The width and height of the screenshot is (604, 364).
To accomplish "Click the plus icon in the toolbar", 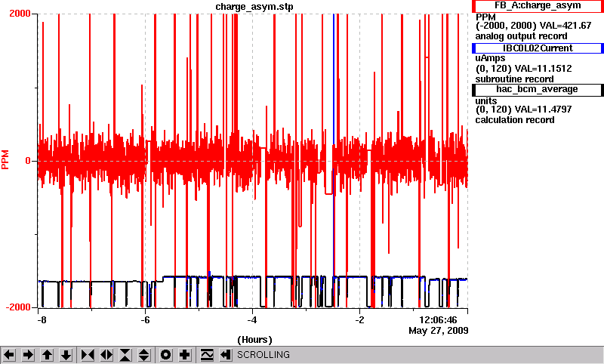I will 185,354.
